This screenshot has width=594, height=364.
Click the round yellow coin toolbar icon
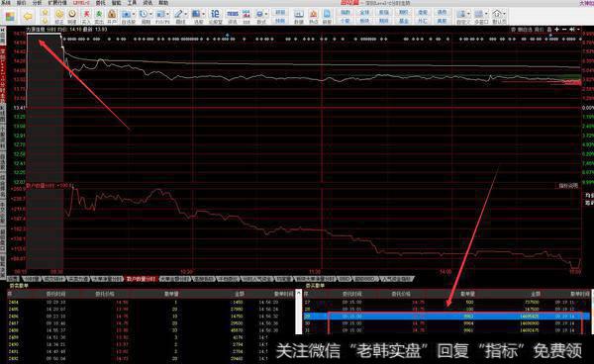59,14
